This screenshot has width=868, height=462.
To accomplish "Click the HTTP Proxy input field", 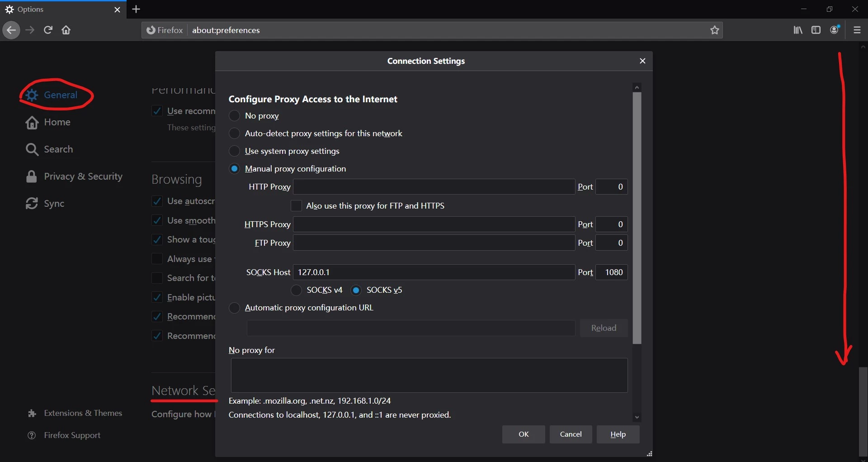I will pyautogui.click(x=434, y=187).
